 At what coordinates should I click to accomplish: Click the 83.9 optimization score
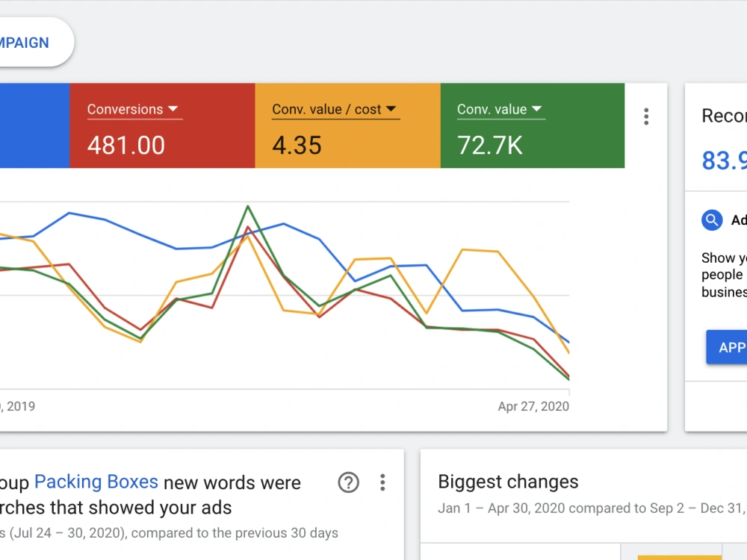click(724, 161)
